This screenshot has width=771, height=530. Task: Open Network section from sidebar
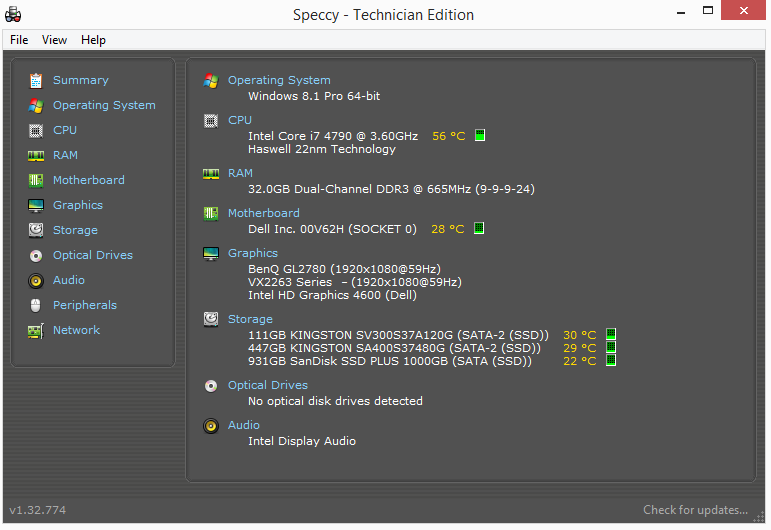(x=76, y=330)
